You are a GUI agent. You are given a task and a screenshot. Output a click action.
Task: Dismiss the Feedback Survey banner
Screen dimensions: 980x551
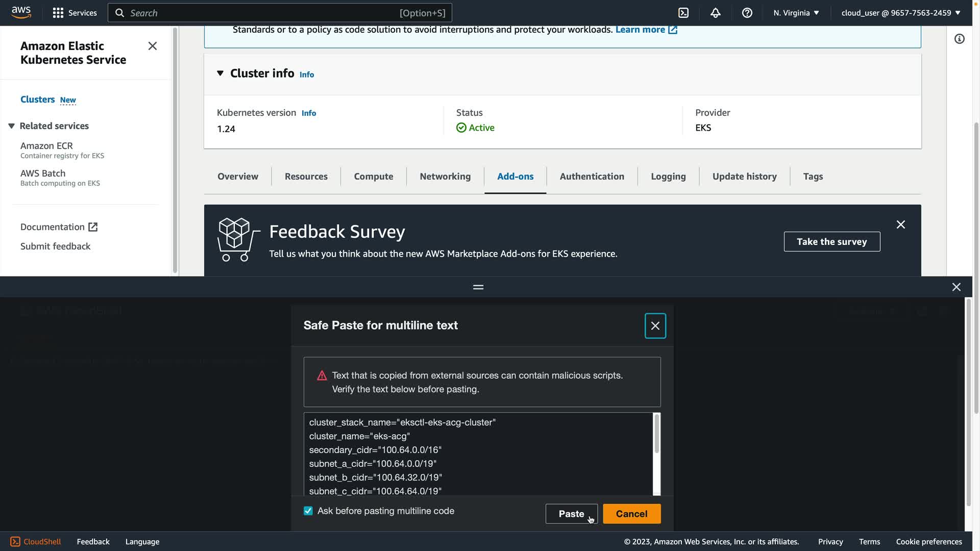900,224
